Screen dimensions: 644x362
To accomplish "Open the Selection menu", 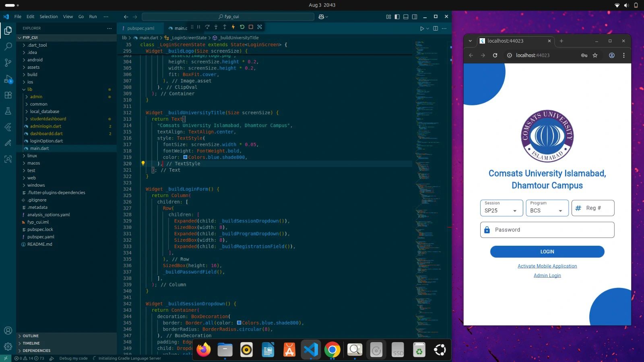I will [49, 16].
